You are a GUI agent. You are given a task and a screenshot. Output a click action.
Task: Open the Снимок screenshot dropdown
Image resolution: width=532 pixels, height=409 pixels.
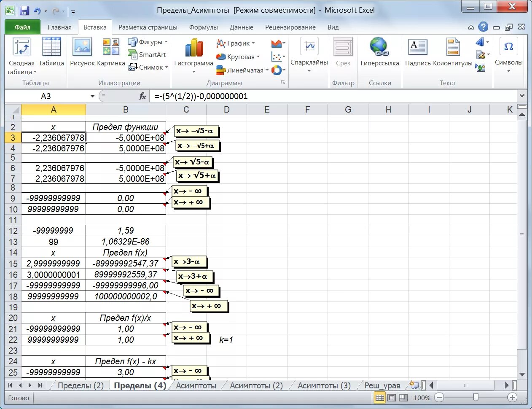pyautogui.click(x=148, y=67)
